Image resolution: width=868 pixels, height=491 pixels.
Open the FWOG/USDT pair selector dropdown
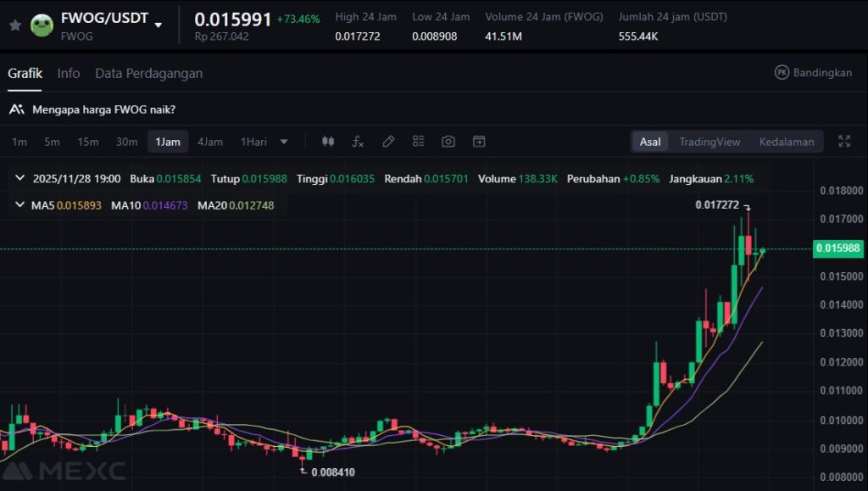(x=159, y=25)
